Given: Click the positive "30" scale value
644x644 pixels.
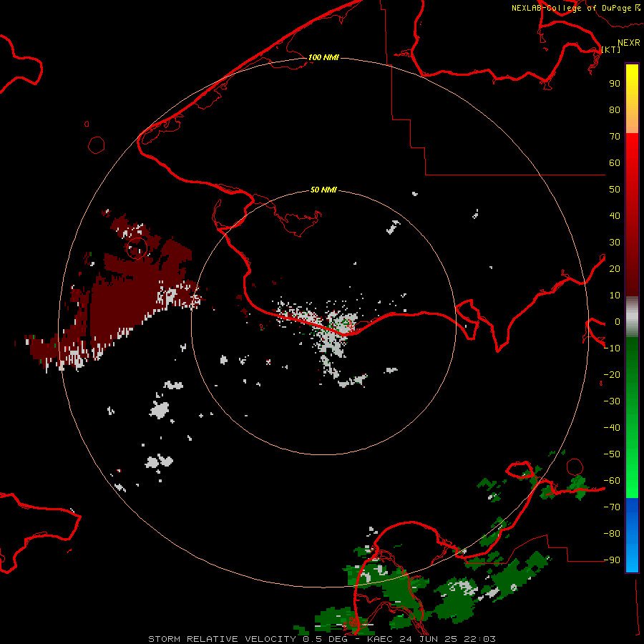Looking at the screenshot, I should click(615, 243).
